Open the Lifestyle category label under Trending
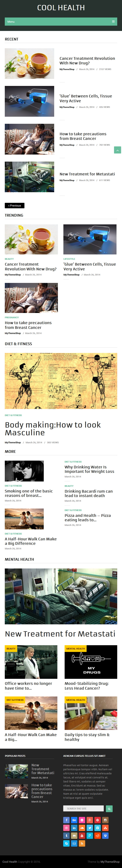 click(69, 259)
